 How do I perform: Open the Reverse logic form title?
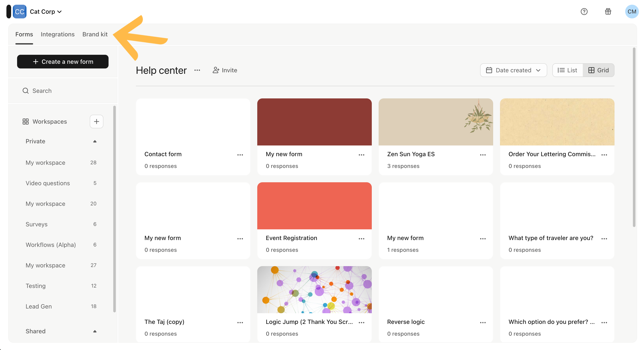click(406, 322)
